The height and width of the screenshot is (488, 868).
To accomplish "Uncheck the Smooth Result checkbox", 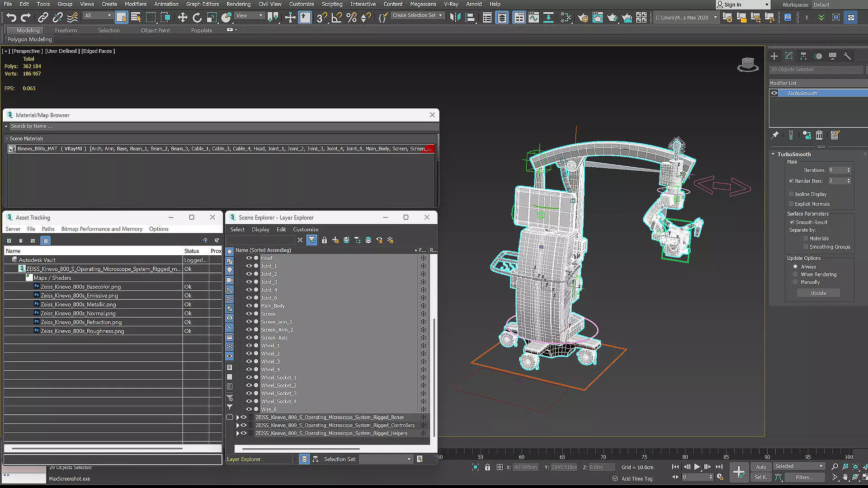I will coord(792,222).
